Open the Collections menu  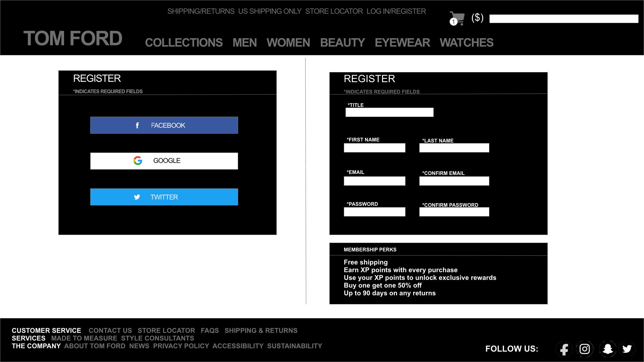click(184, 43)
